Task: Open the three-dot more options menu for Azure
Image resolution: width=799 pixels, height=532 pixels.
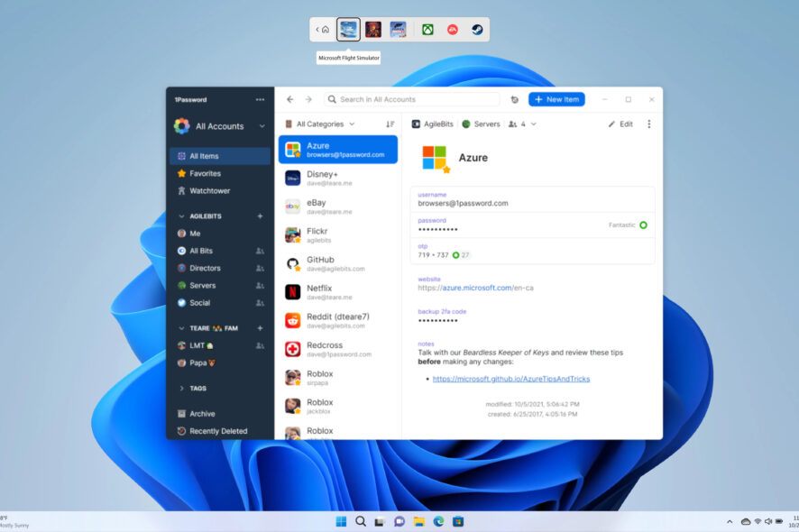Action: click(648, 124)
